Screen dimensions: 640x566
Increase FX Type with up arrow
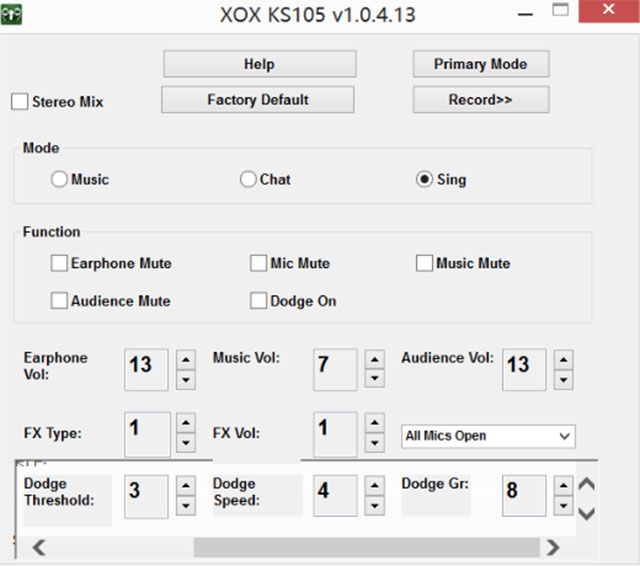click(186, 423)
